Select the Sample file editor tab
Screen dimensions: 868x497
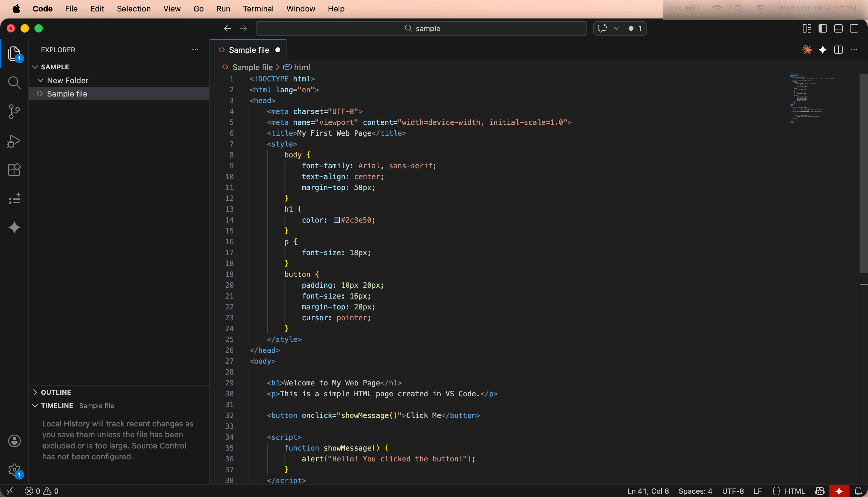coord(249,50)
